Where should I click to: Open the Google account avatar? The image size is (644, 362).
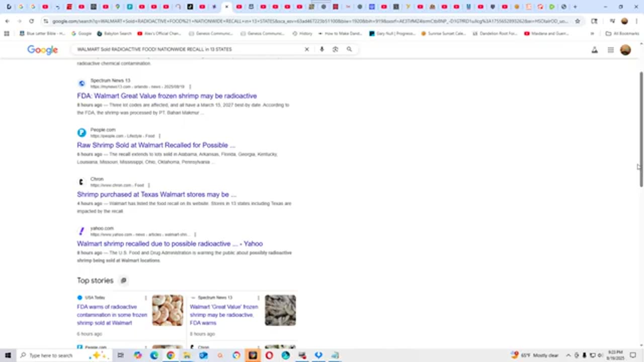tap(625, 50)
